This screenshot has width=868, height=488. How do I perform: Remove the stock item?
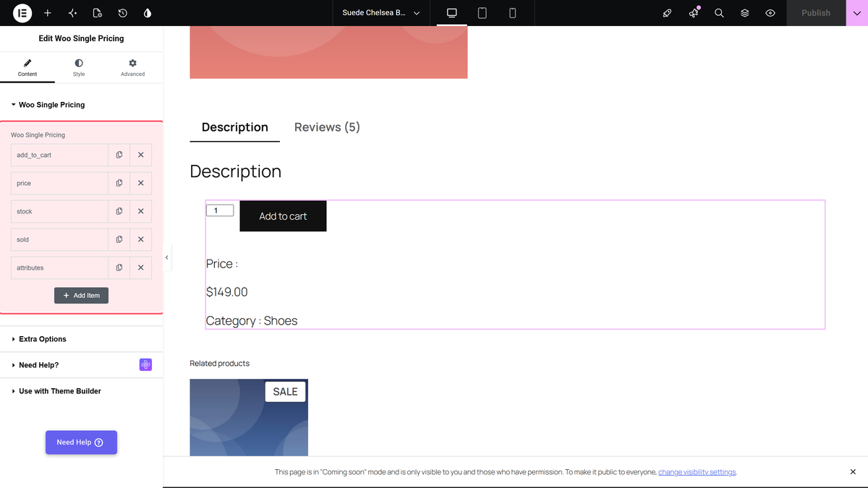[x=141, y=211]
